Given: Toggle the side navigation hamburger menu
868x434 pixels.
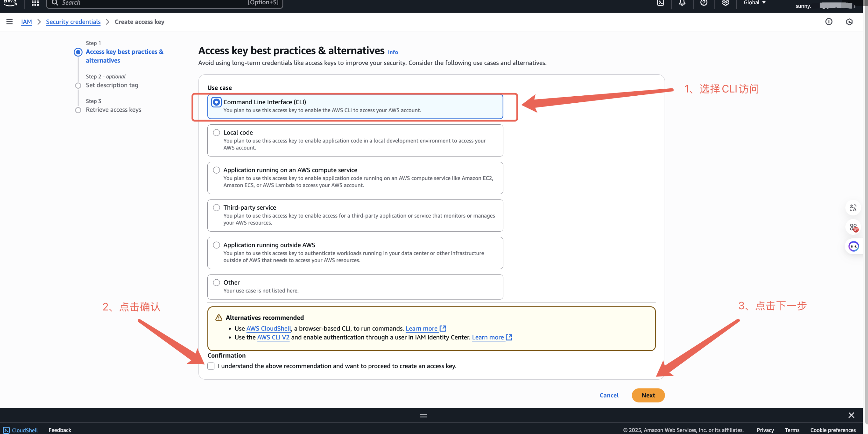Looking at the screenshot, I should coord(9,22).
